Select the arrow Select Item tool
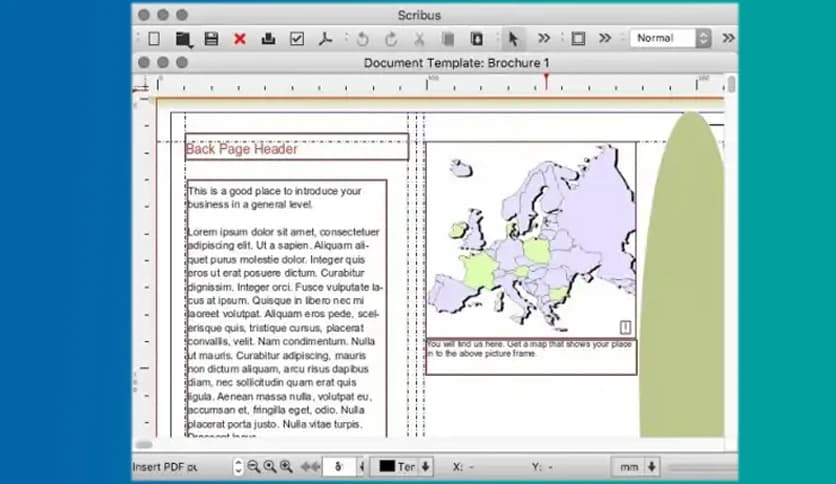 (513, 39)
